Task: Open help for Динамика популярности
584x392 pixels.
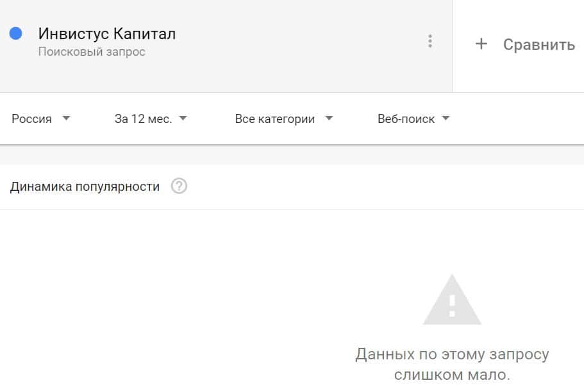Action: point(179,187)
